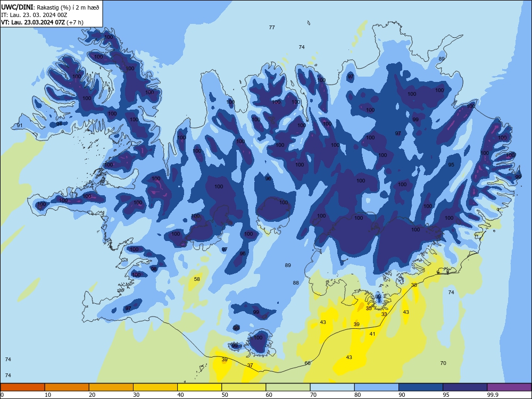Click the indigo 95–99.9 legend swatch
The width and height of the screenshot is (532, 399).
(x=465, y=387)
